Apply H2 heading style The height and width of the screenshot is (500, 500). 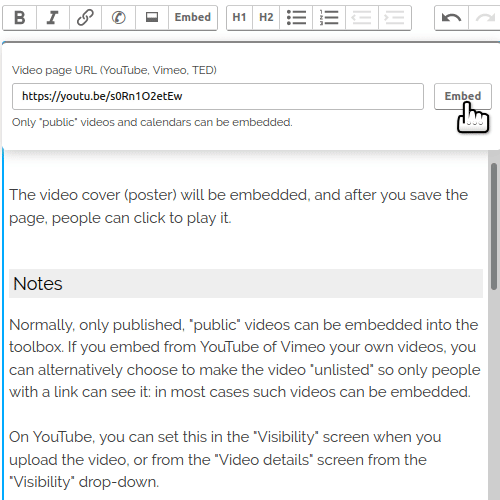point(266,18)
